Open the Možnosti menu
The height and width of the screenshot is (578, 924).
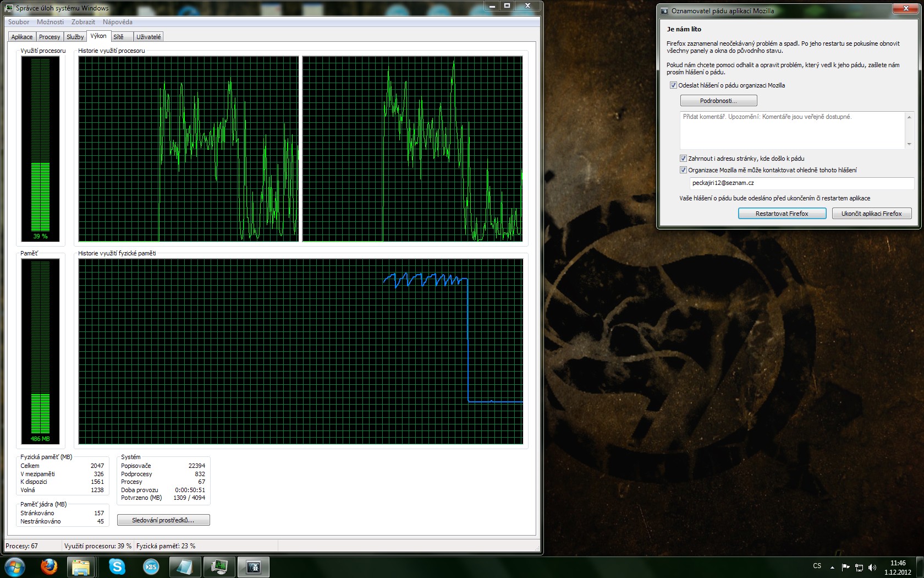coord(50,22)
